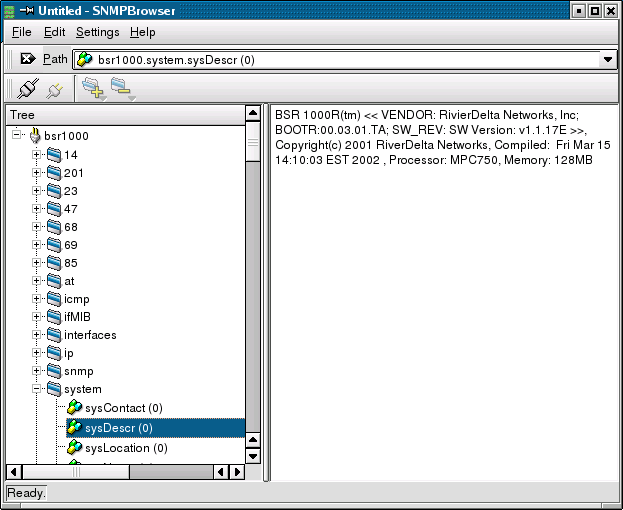Click the folder icon next to at
This screenshot has height=510, width=623.
pos(54,281)
